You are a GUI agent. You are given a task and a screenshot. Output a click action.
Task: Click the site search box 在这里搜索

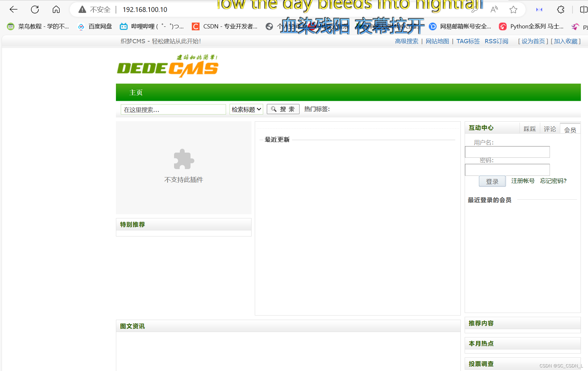pos(173,109)
